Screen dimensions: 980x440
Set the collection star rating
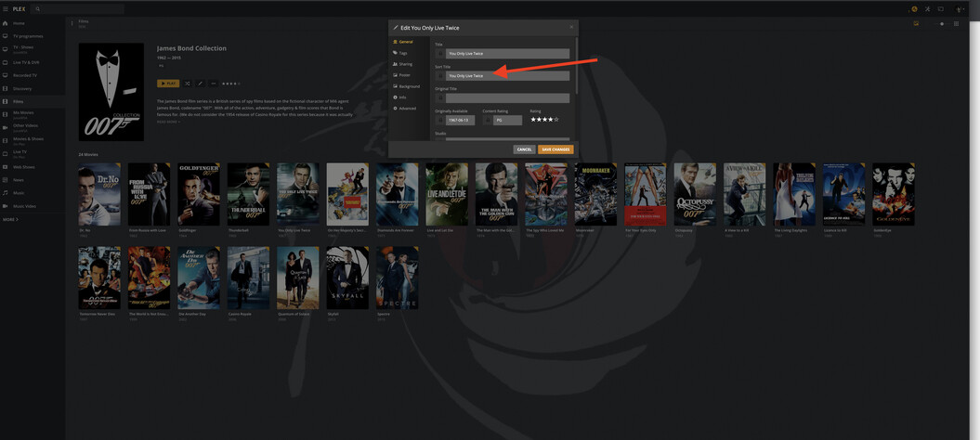tap(230, 84)
